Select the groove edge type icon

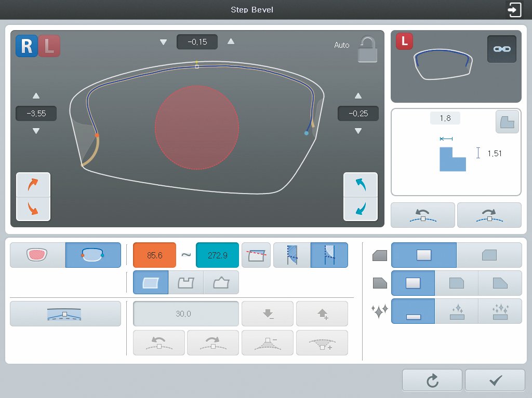click(186, 283)
